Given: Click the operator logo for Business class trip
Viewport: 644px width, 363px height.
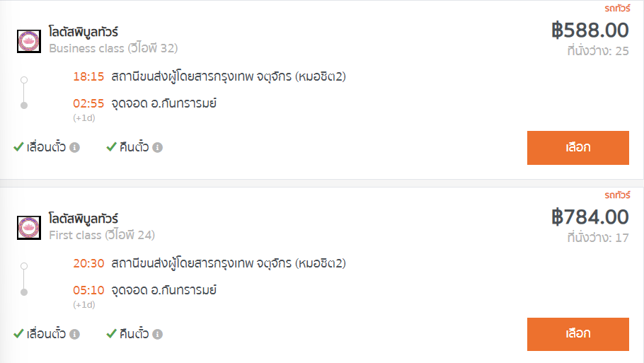Looking at the screenshot, I should [29, 41].
